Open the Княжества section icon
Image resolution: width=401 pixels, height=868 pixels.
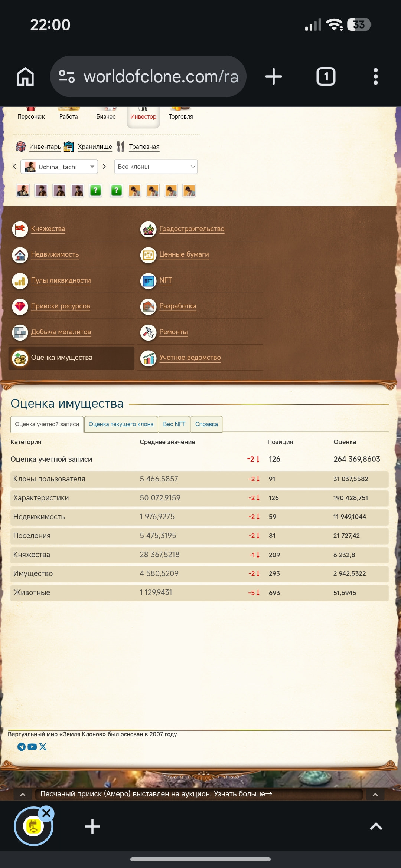click(x=20, y=229)
